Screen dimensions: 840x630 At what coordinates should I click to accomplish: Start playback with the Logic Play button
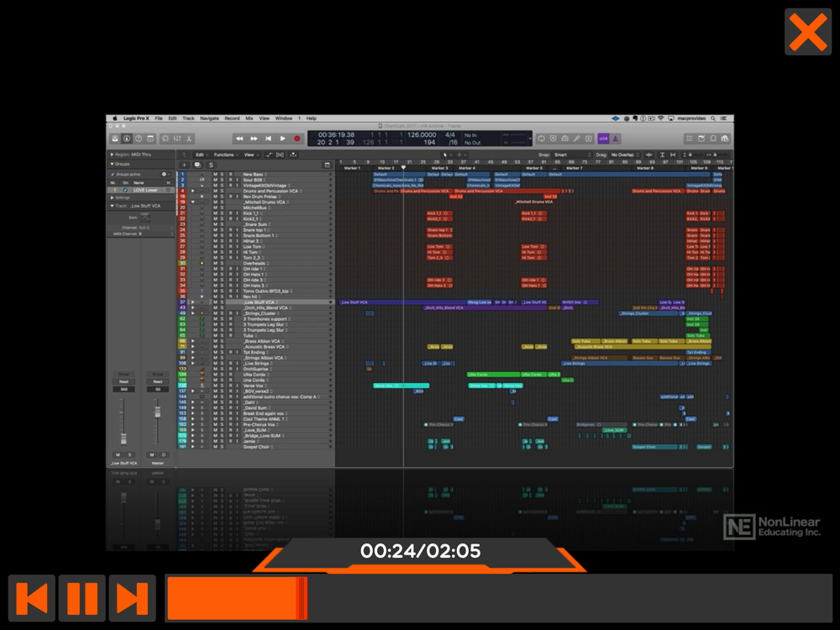pyautogui.click(x=283, y=139)
